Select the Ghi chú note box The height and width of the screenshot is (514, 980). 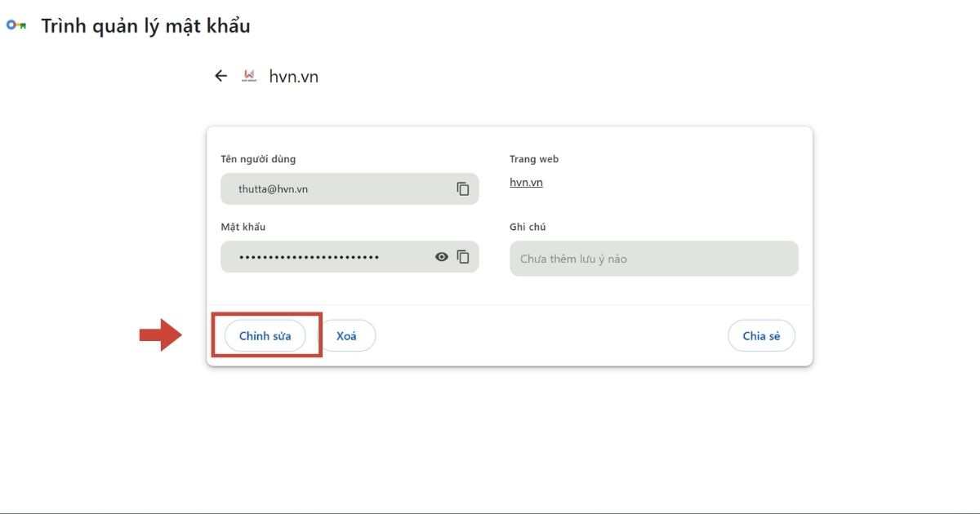[x=653, y=259]
